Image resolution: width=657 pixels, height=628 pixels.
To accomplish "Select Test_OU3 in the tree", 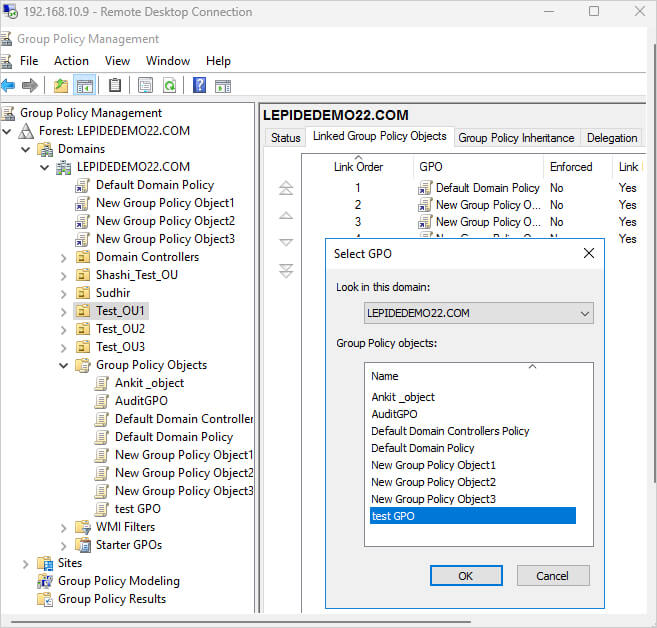I will 120,347.
